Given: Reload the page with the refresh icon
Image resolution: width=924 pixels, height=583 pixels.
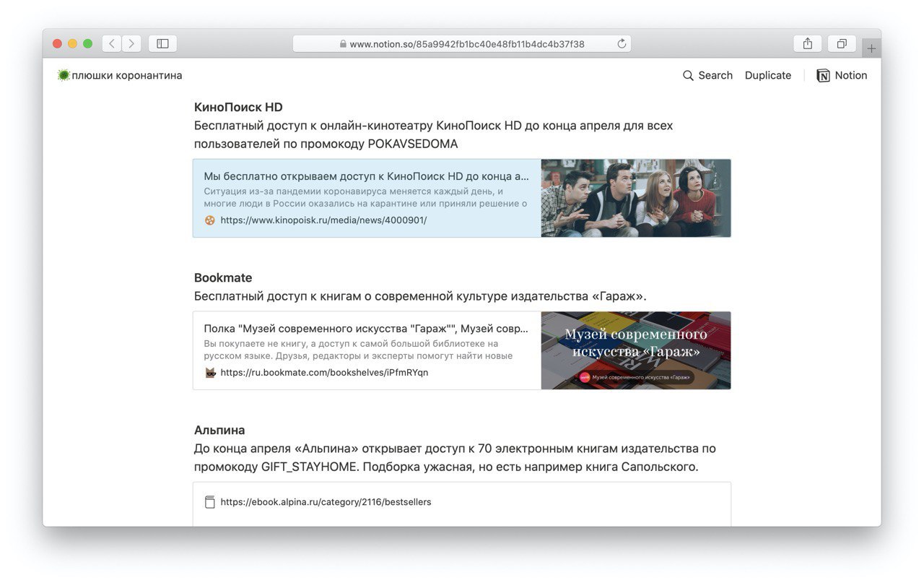Looking at the screenshot, I should click(622, 44).
